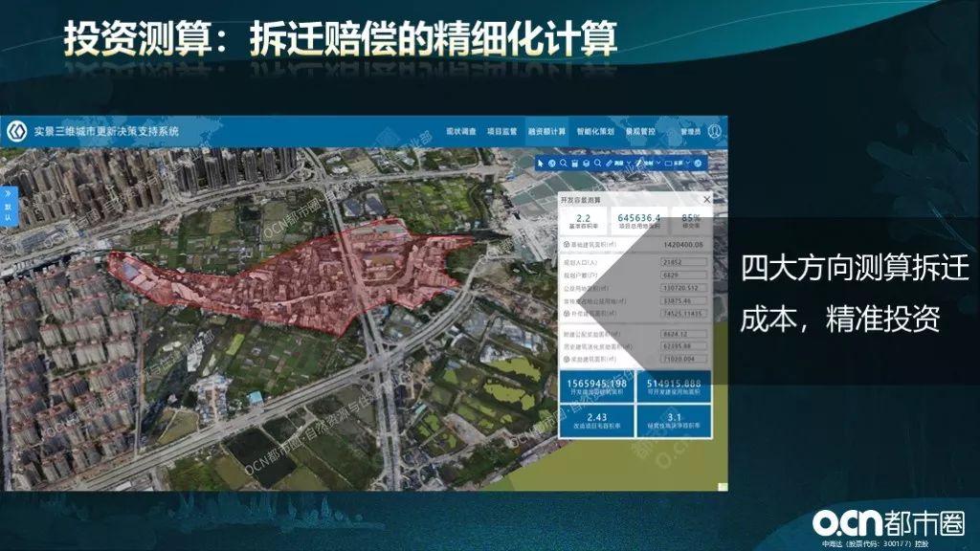Click the field showing 74525.11435
The width and height of the screenshot is (980, 551).
click(684, 313)
